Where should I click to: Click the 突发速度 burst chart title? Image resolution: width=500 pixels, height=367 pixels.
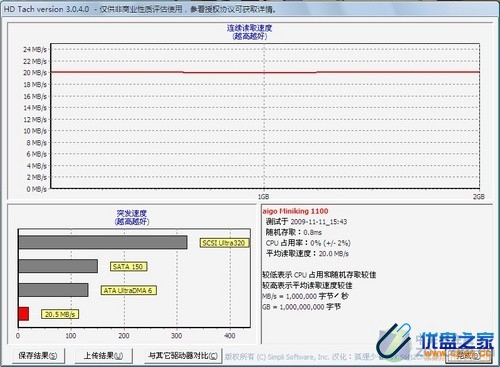pyautogui.click(x=132, y=213)
